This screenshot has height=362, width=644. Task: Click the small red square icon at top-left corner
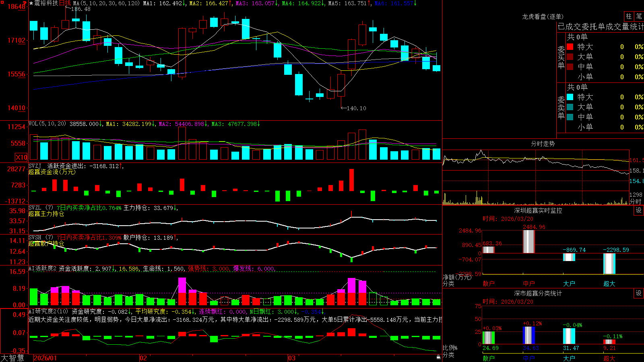pos(2,2)
